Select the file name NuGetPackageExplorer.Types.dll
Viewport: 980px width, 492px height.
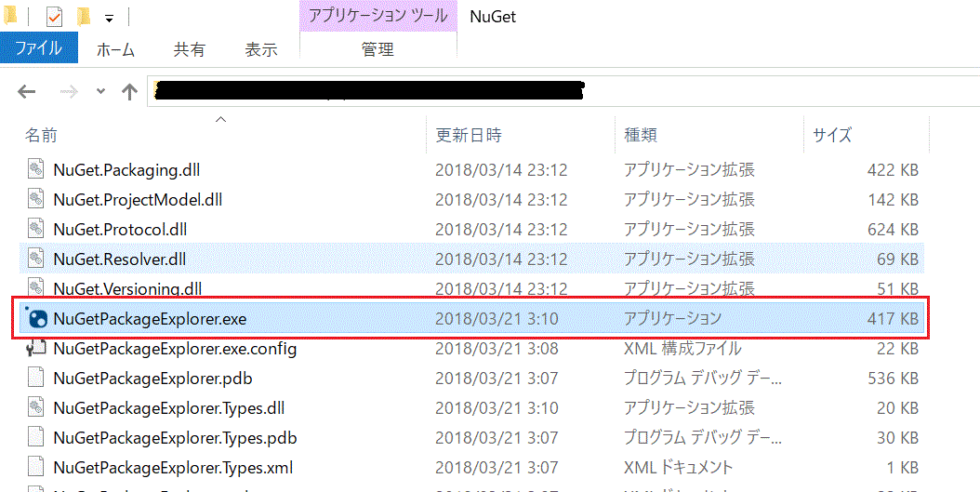click(169, 408)
